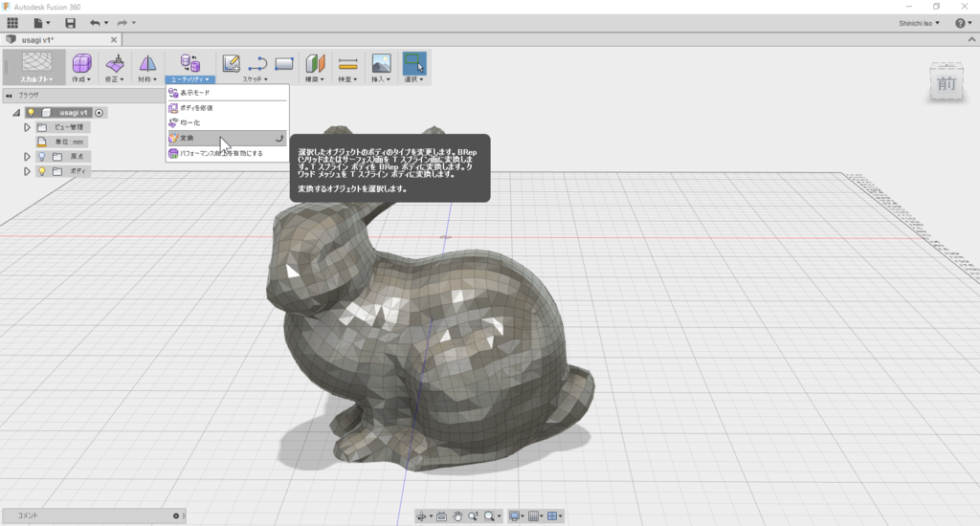Choose Make Uniform menu entry
Screen dimensions: 980x526
pyautogui.click(x=228, y=122)
